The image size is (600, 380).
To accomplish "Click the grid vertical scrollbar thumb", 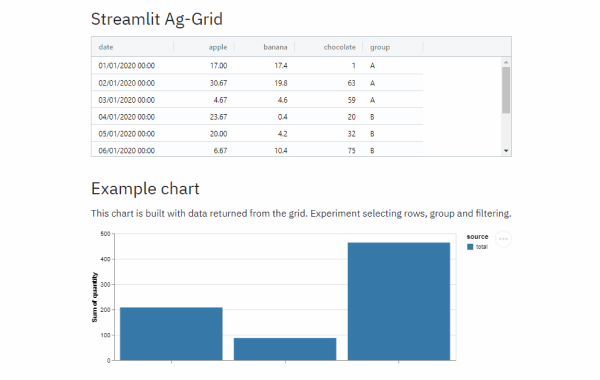I will [x=506, y=90].
